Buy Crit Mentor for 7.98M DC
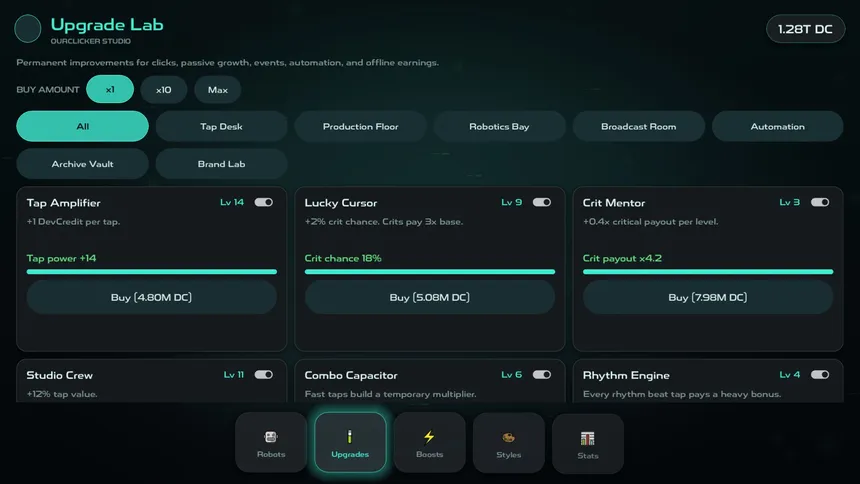Screen dimensions: 860x484 pyautogui.click(x=708, y=297)
